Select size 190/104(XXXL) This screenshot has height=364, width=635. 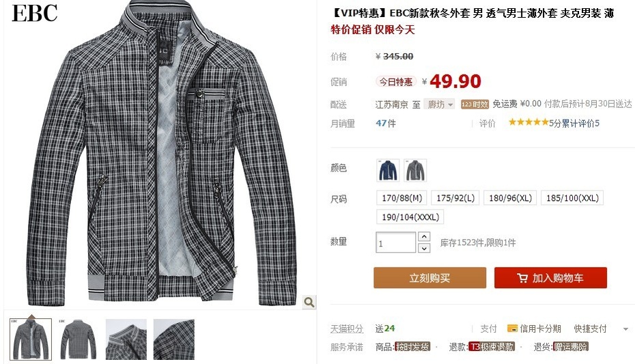pyautogui.click(x=410, y=217)
